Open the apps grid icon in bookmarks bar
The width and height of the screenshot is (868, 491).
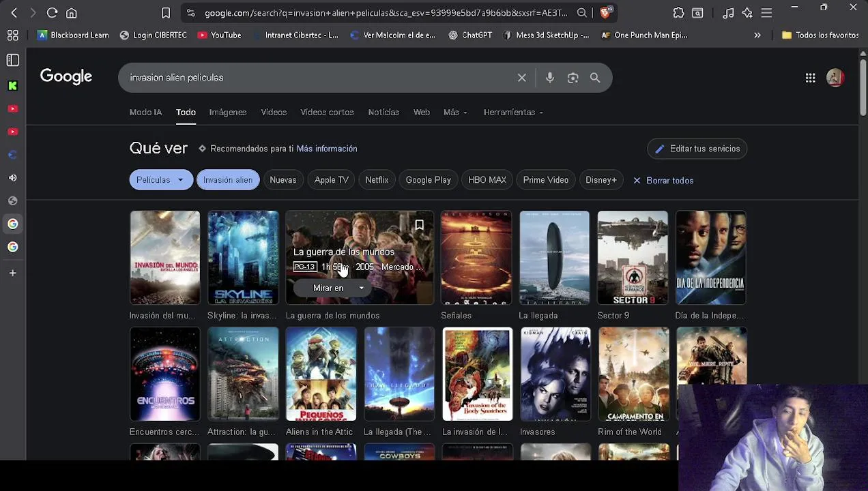pos(12,35)
